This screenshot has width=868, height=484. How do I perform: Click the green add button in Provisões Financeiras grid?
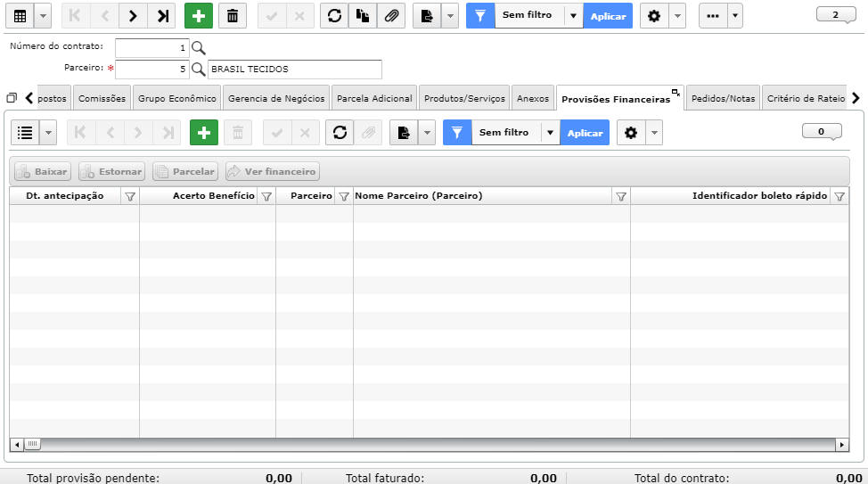click(204, 133)
